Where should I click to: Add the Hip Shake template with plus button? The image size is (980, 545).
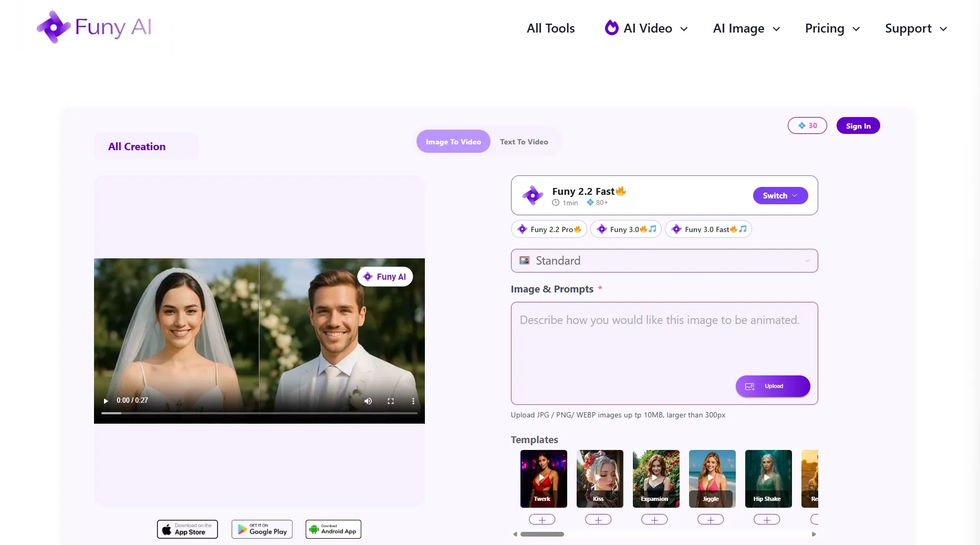coord(767,520)
